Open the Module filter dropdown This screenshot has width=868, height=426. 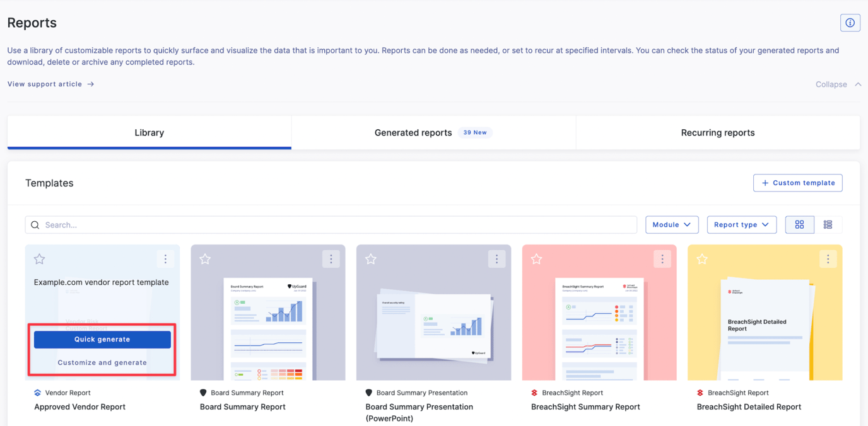(x=672, y=224)
